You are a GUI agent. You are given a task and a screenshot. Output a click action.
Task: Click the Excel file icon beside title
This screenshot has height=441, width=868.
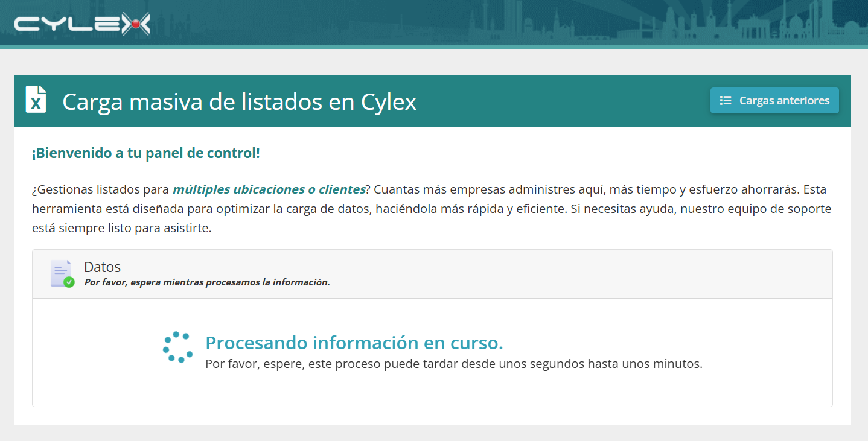pyautogui.click(x=36, y=100)
